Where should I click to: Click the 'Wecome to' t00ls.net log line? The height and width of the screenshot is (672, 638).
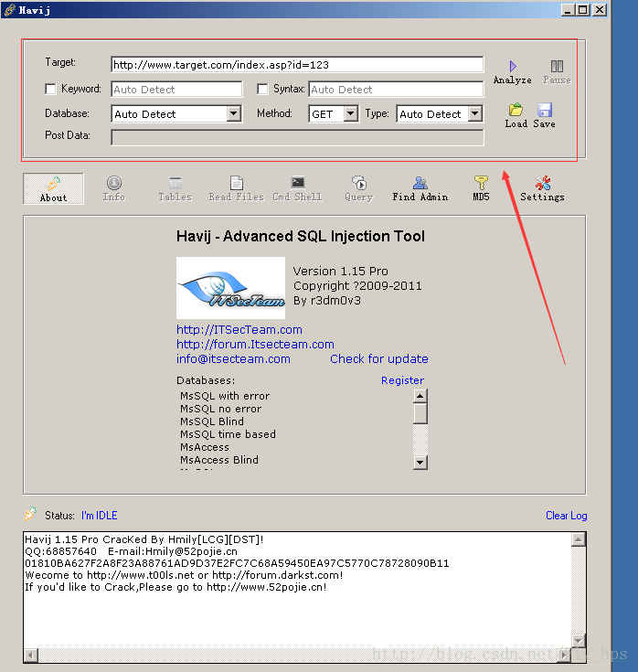click(x=184, y=575)
